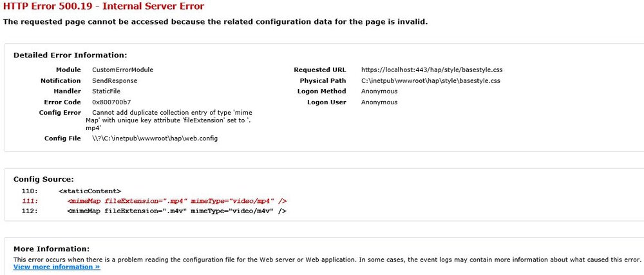Click the HTTP Error 500.19 heading
The height and width of the screenshot is (275, 644).
(x=104, y=6)
